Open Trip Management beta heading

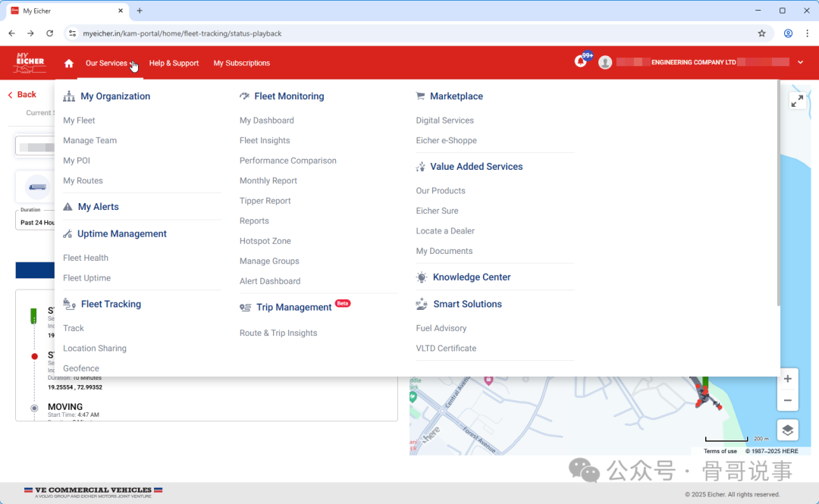[x=294, y=307]
